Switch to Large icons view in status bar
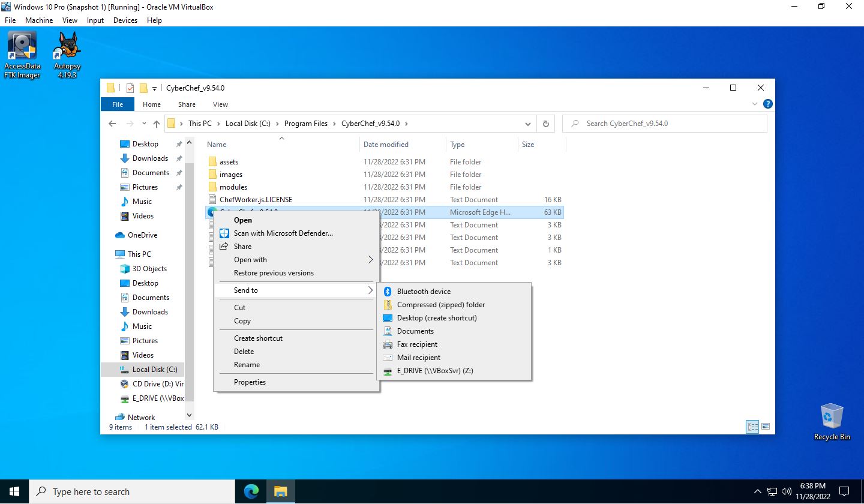Screen dimensions: 864x504 765,427
